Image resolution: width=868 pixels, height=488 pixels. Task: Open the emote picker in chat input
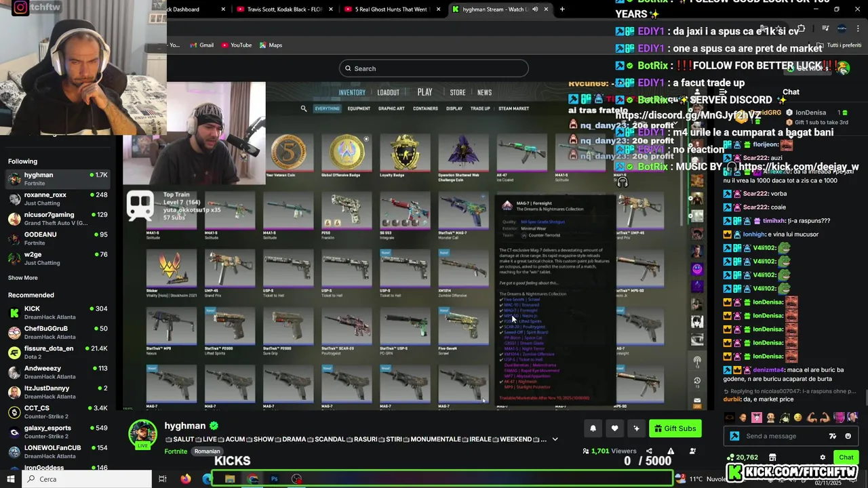pyautogui.click(x=848, y=436)
